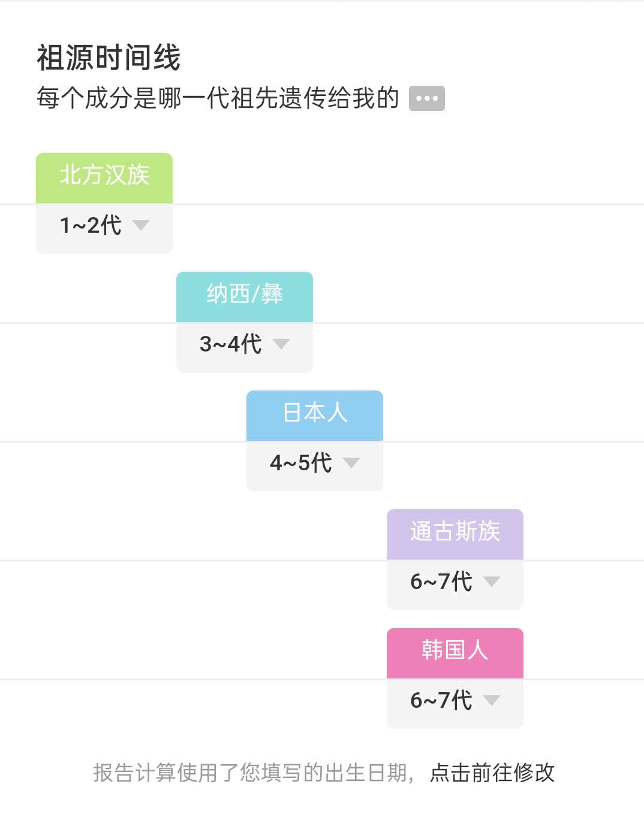The image size is (644, 817).
Task: Click the 4~5代 generation text
Action: click(301, 463)
